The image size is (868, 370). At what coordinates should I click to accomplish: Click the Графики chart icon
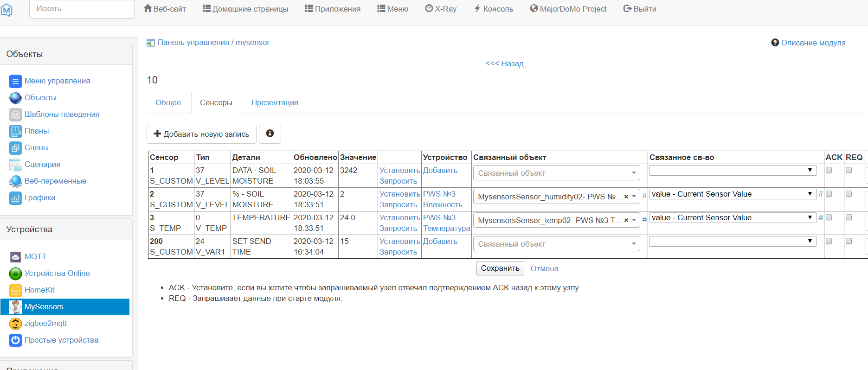click(x=15, y=198)
